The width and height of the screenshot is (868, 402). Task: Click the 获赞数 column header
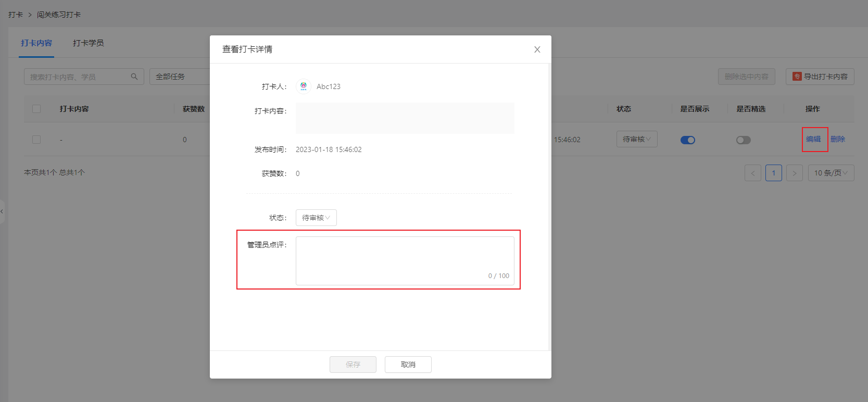pyautogui.click(x=194, y=109)
